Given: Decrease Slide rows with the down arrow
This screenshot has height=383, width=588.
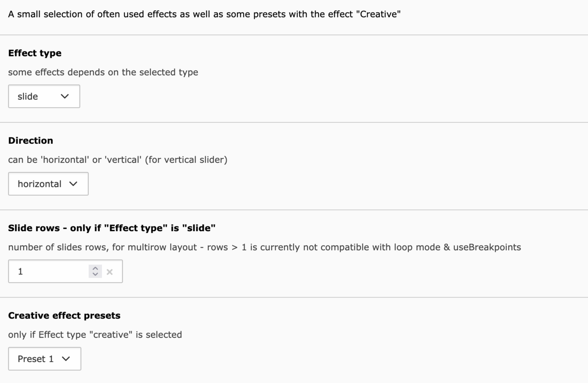Looking at the screenshot, I should pyautogui.click(x=95, y=274).
